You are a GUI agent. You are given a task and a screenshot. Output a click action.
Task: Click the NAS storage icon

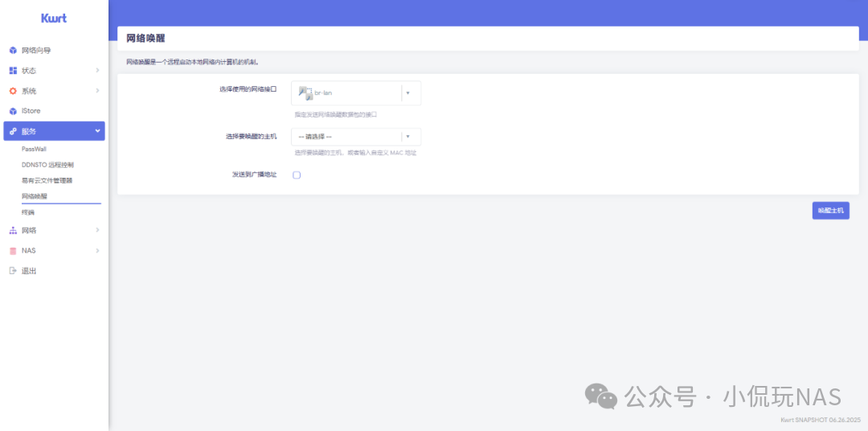click(14, 250)
